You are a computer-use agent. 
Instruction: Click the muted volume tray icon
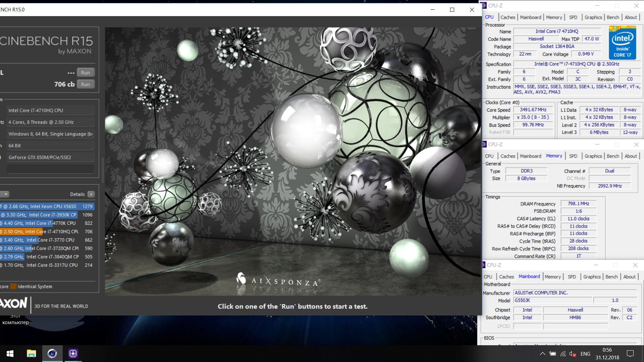coord(573,354)
